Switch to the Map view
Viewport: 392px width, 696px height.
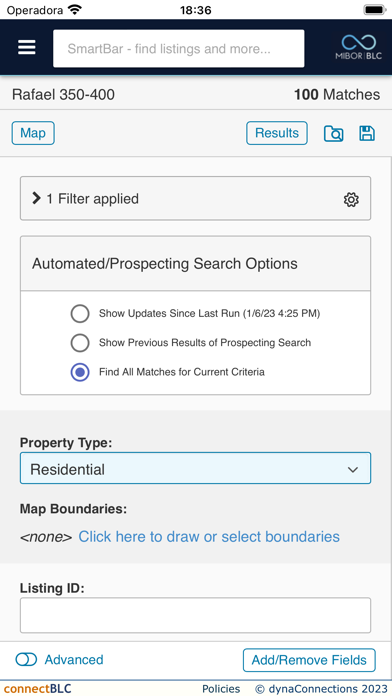point(33,133)
